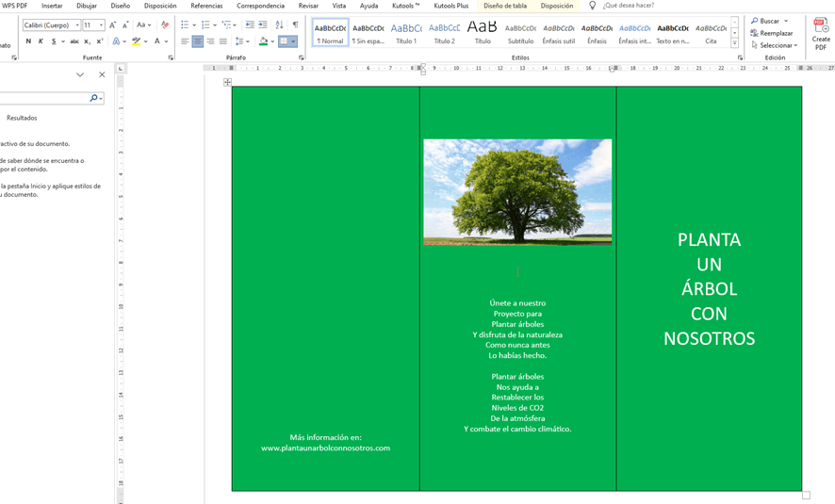Toggle italic (K) formatting
This screenshot has height=504, width=835.
[x=41, y=41]
